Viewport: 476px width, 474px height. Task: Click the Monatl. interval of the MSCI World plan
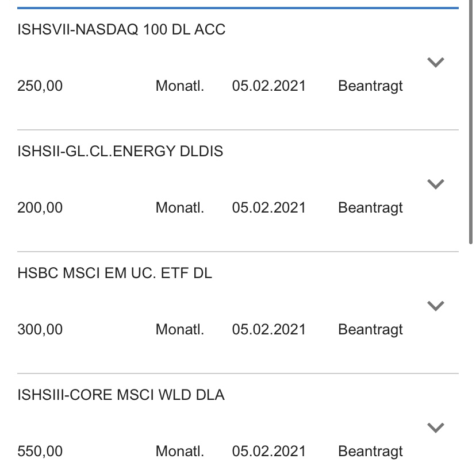(x=179, y=452)
